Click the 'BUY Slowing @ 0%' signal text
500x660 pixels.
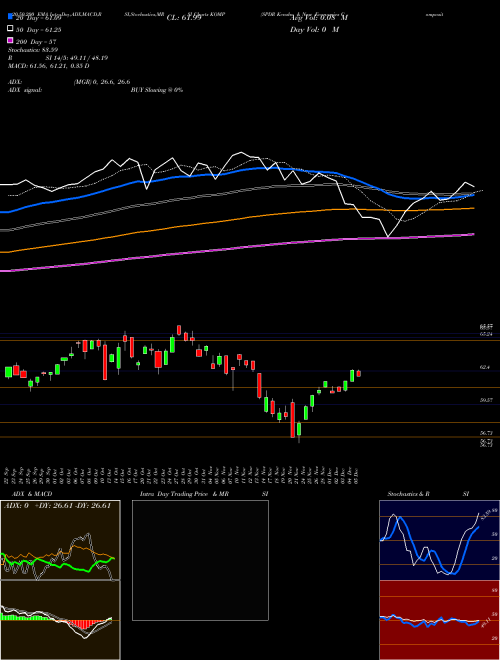point(157,90)
